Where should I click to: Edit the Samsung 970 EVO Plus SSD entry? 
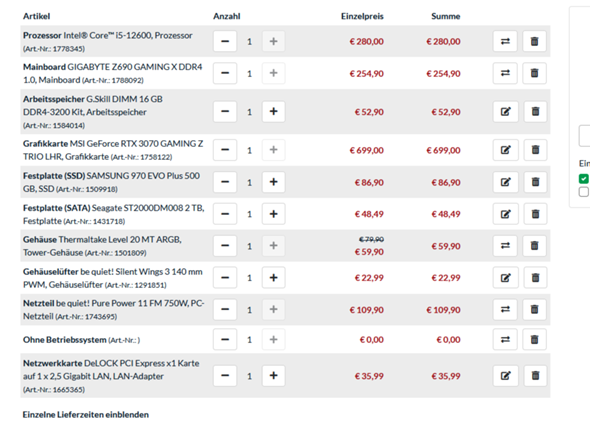[505, 182]
